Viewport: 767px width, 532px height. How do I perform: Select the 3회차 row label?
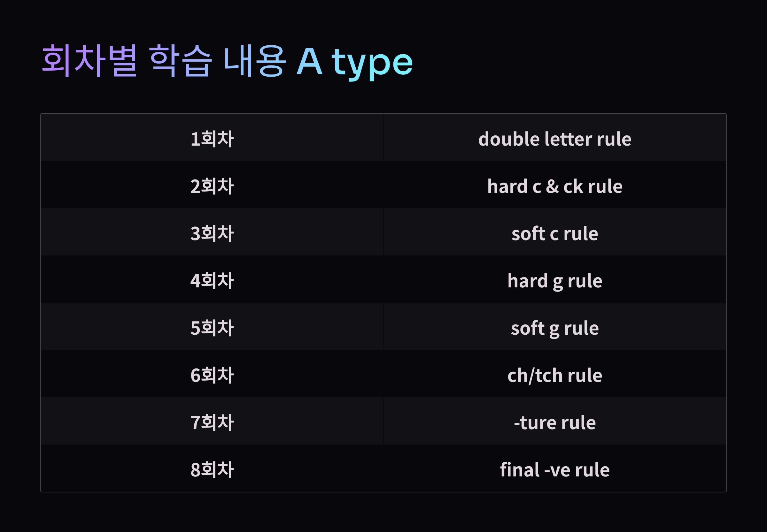(212, 233)
